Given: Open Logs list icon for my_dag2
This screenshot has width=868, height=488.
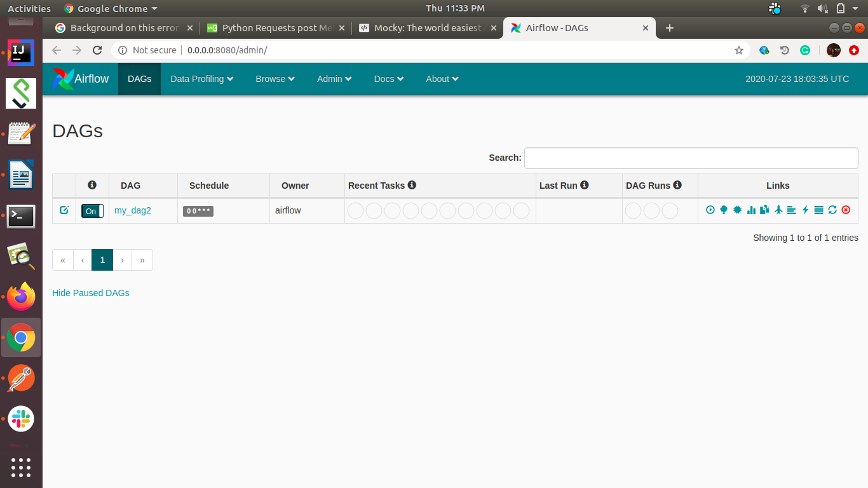Looking at the screenshot, I should click(x=818, y=210).
